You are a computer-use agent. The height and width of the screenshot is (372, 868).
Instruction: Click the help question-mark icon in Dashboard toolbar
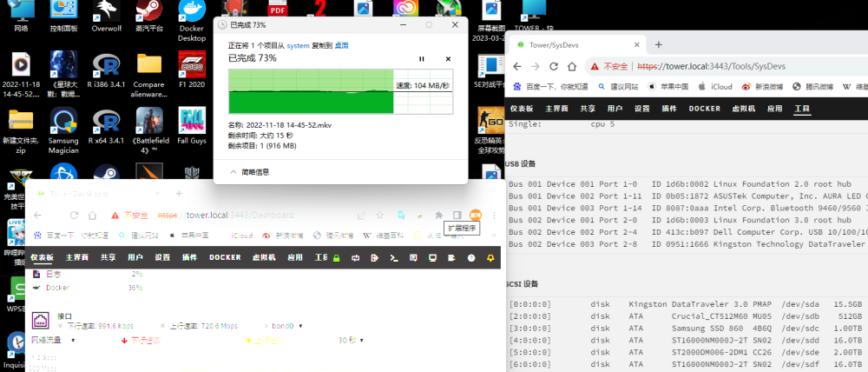[471, 258]
